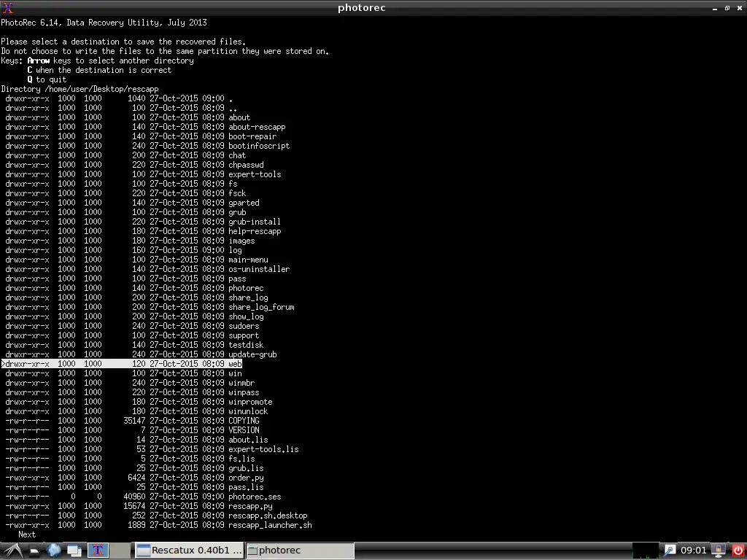Choose the 'expert-tools' directory entry
Viewport: 747px width, 560px height.
tap(143, 174)
